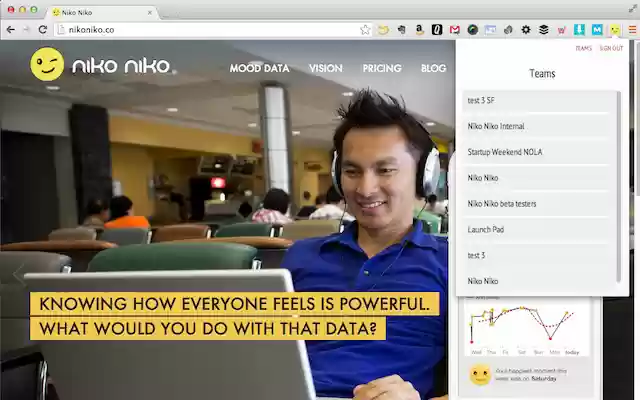Image resolution: width=640 pixels, height=400 pixels.
Task: Open the Amazon extension icon
Action: click(x=419, y=29)
